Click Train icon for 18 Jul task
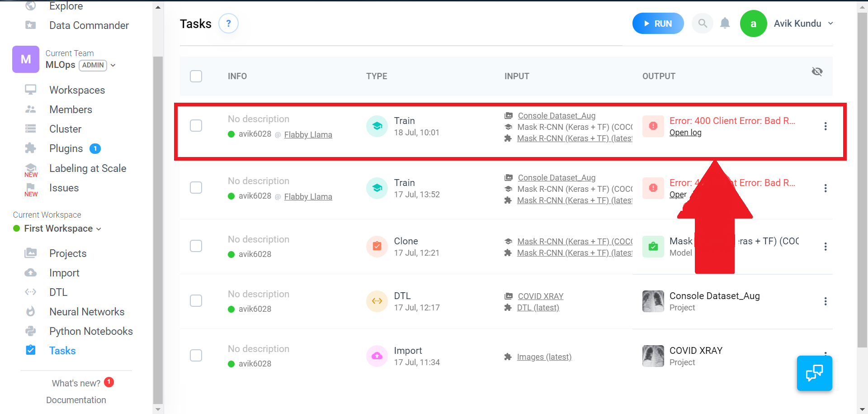Image resolution: width=868 pixels, height=414 pixels. click(377, 126)
